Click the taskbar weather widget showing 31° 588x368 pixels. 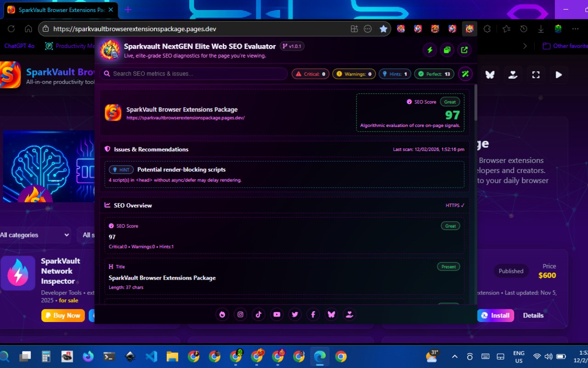pyautogui.click(x=432, y=356)
